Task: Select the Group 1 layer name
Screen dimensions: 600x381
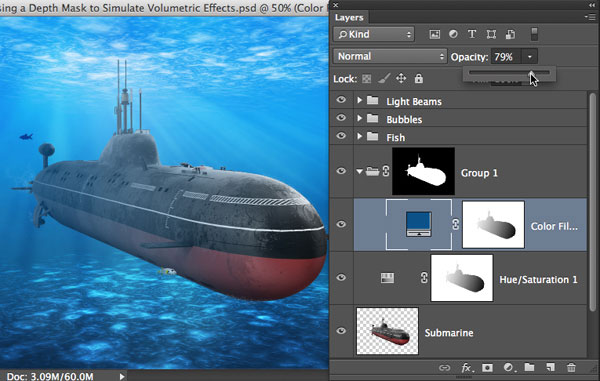Action: click(479, 173)
